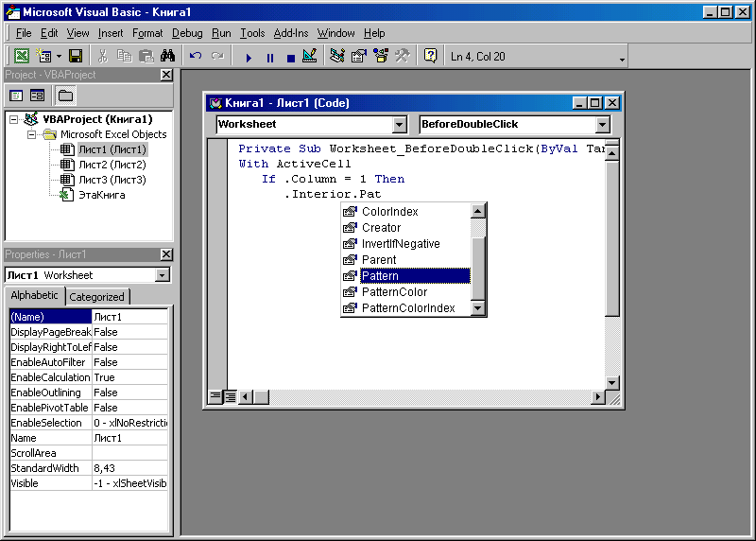This screenshot has width=756, height=541.
Task: Open the Worksheet object combo box
Action: (x=399, y=125)
